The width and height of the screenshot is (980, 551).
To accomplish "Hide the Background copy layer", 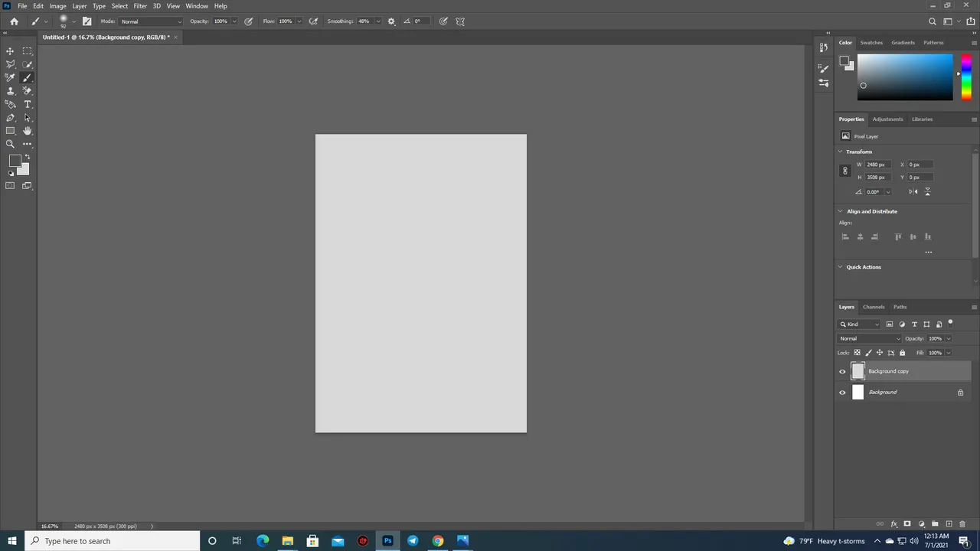I will pyautogui.click(x=842, y=372).
